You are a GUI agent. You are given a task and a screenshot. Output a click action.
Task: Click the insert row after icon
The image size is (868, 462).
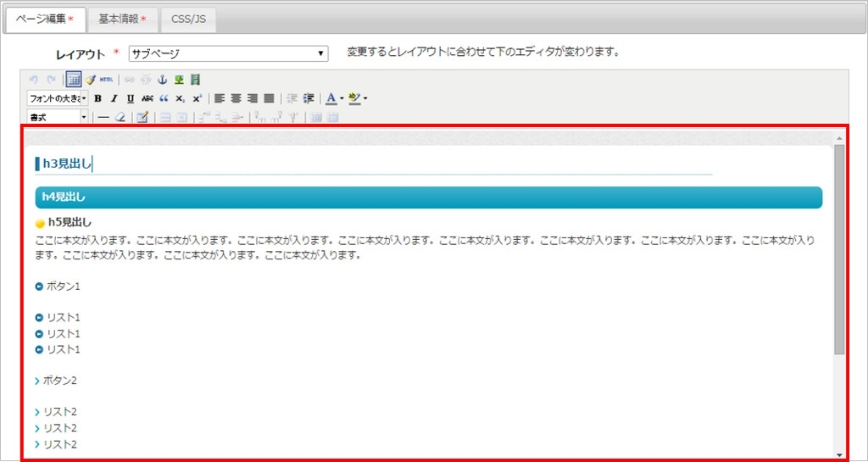pos(220,118)
